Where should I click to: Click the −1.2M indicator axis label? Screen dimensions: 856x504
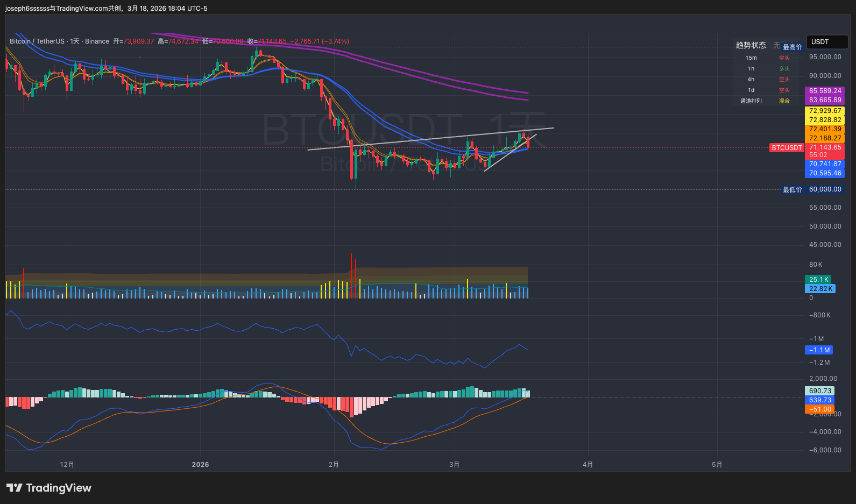[819, 363]
